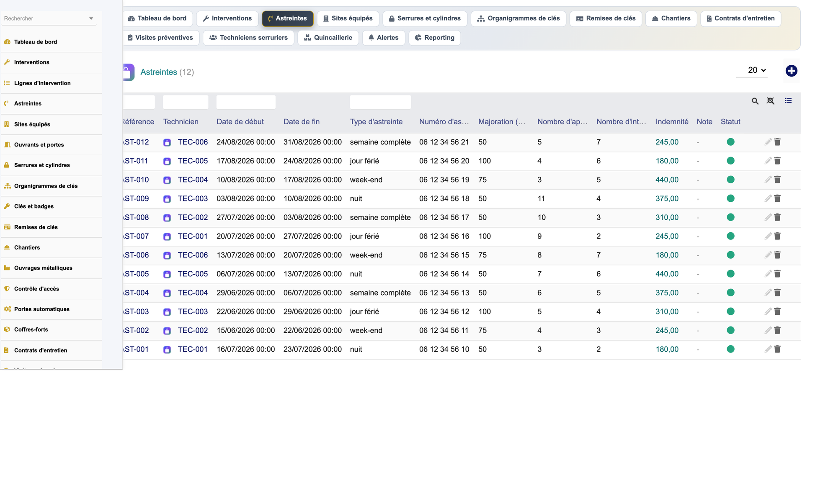Viewport: 815px width, 504px height.
Task: Click green status dot of row AST-001
Action: point(730,349)
